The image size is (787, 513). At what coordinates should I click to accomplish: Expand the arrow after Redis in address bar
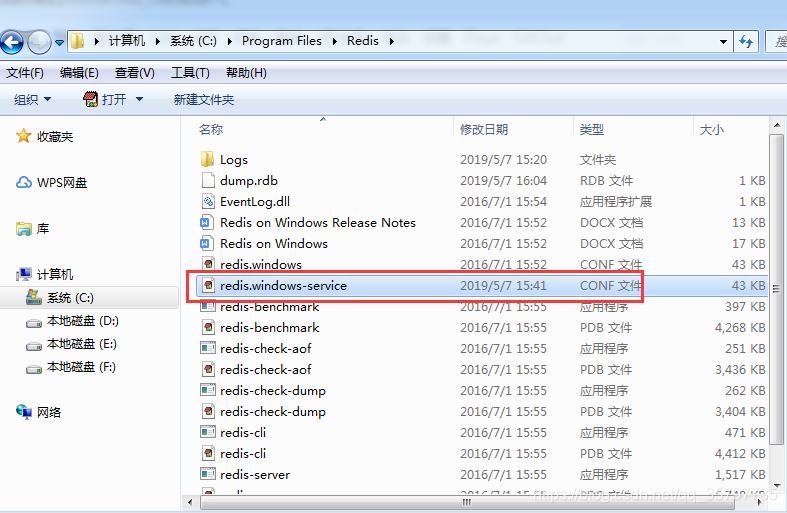[x=391, y=41]
